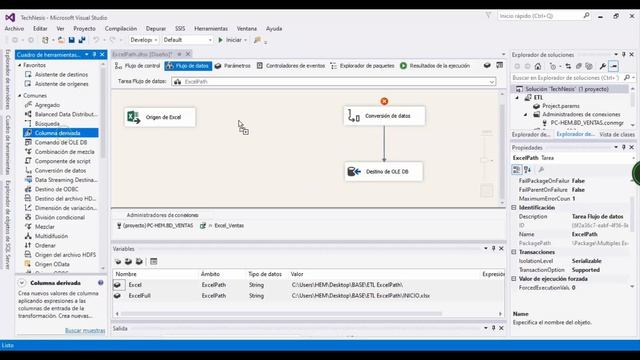
Task: Click the Save toolbar icon
Action: coord(72,40)
